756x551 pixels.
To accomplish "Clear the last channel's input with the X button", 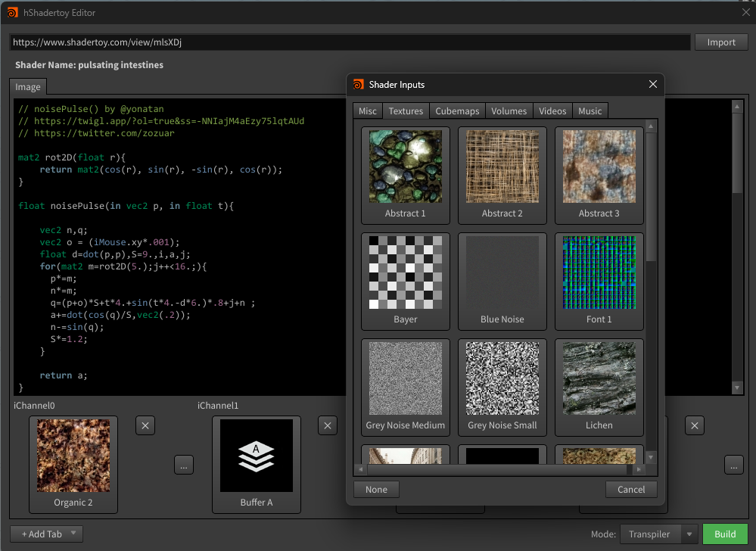I will pyautogui.click(x=695, y=425).
